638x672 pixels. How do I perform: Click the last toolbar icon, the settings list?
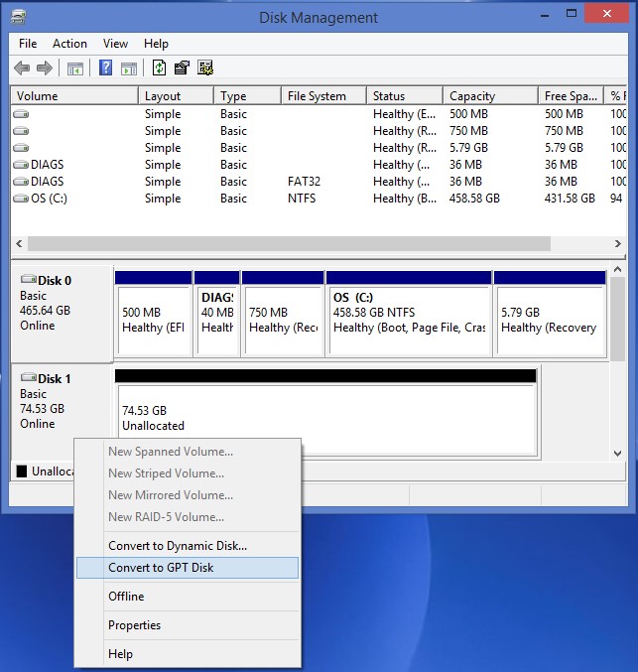205,67
